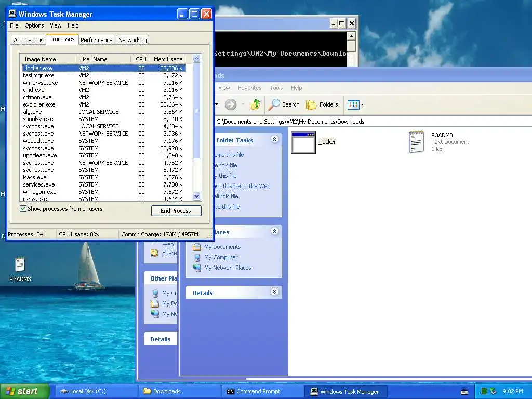The width and height of the screenshot is (532, 399).
Task: Expand the Details panel in Downloads
Action: 274,292
